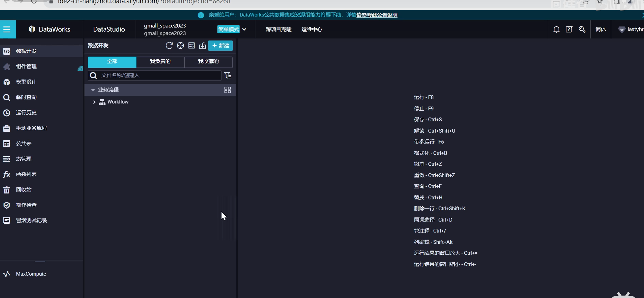
Task: Collapse the 业务流程 section
Action: (x=93, y=90)
